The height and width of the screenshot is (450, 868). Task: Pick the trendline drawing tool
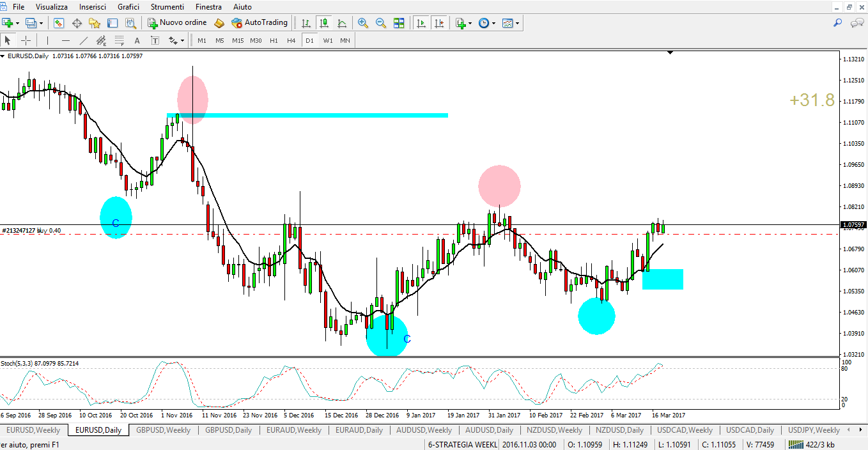coord(83,40)
